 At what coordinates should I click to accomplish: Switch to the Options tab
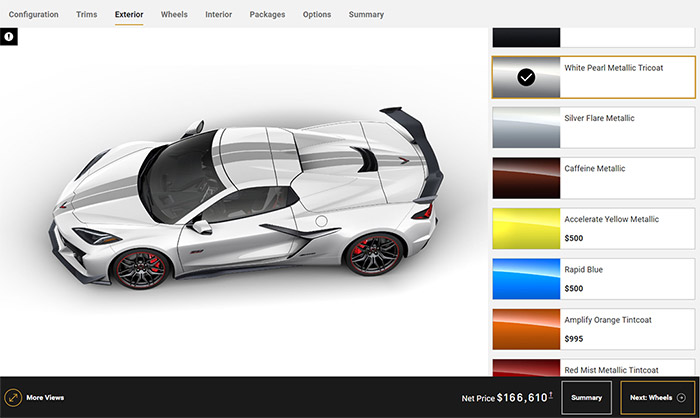pyautogui.click(x=317, y=15)
